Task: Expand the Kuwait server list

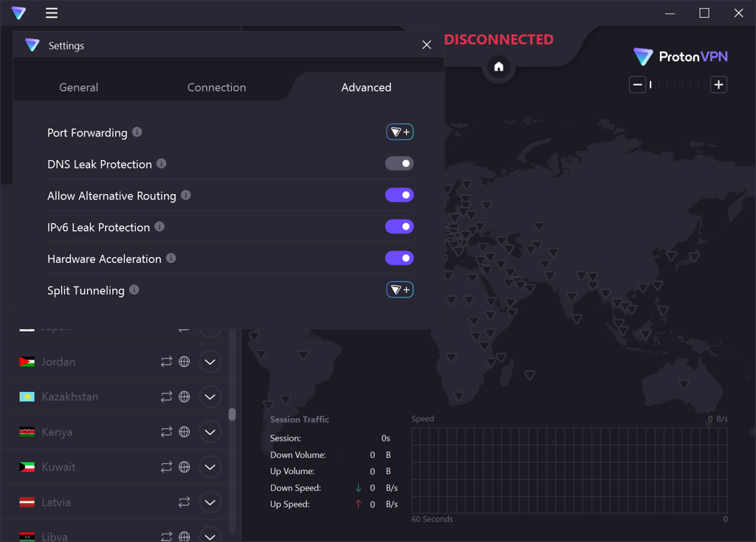Action: point(210,467)
